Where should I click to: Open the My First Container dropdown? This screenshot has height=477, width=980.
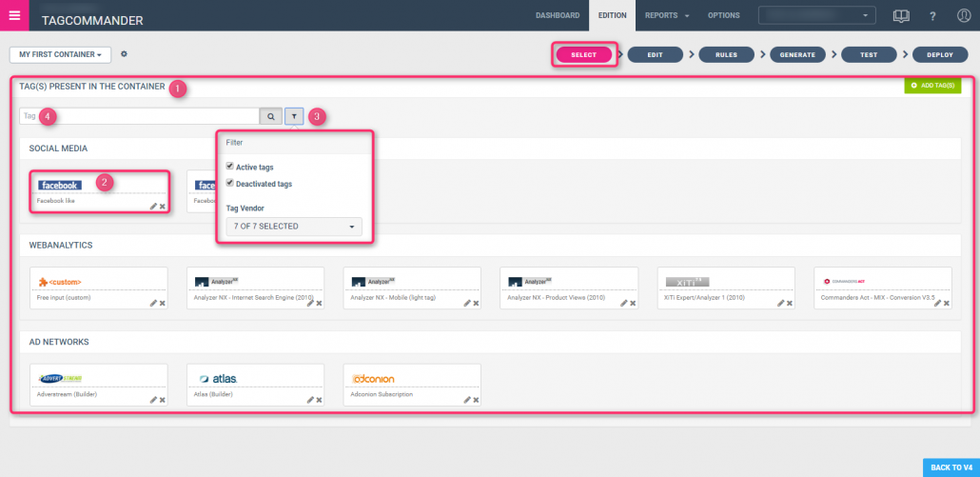coord(60,55)
